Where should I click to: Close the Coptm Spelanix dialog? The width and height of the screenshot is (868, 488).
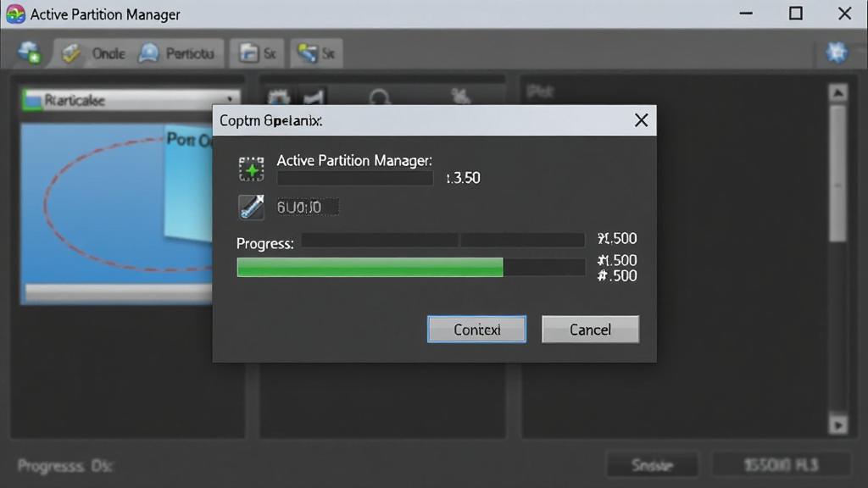(641, 120)
